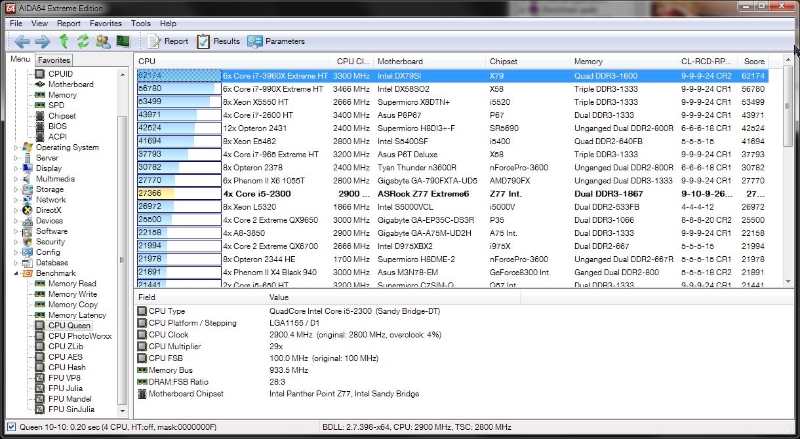Click the Field column header
The image size is (800, 439).
click(x=201, y=297)
